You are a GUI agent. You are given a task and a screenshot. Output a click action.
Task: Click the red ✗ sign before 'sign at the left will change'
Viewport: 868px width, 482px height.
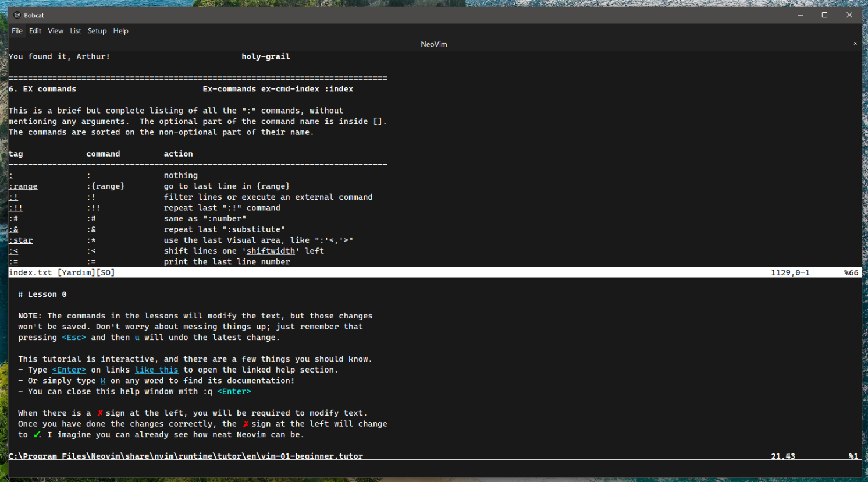click(x=246, y=424)
